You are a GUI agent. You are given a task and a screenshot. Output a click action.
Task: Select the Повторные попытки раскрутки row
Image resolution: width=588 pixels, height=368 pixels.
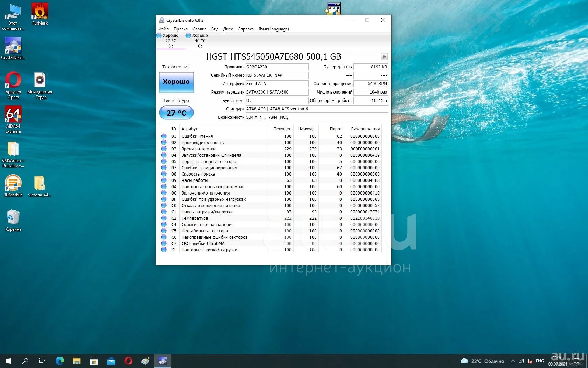pos(271,187)
